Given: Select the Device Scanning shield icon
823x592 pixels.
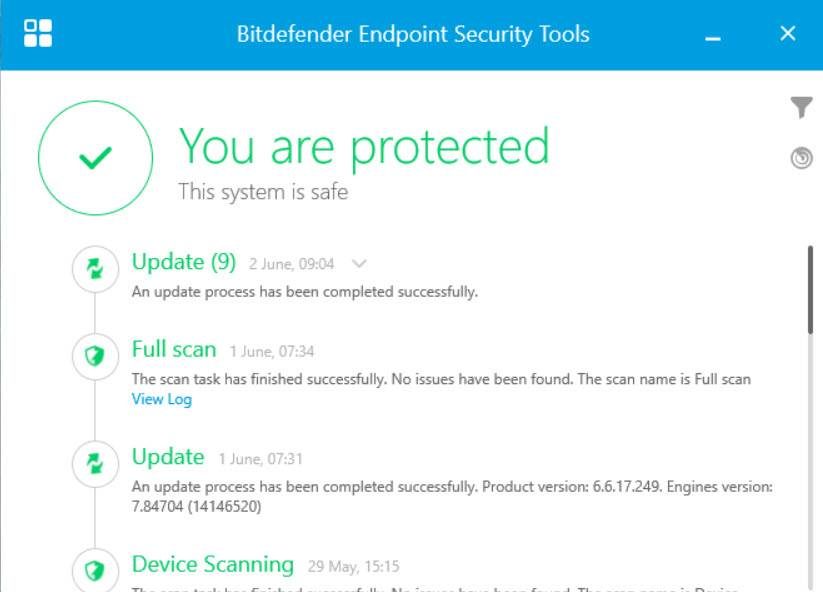Looking at the screenshot, I should pos(95,570).
